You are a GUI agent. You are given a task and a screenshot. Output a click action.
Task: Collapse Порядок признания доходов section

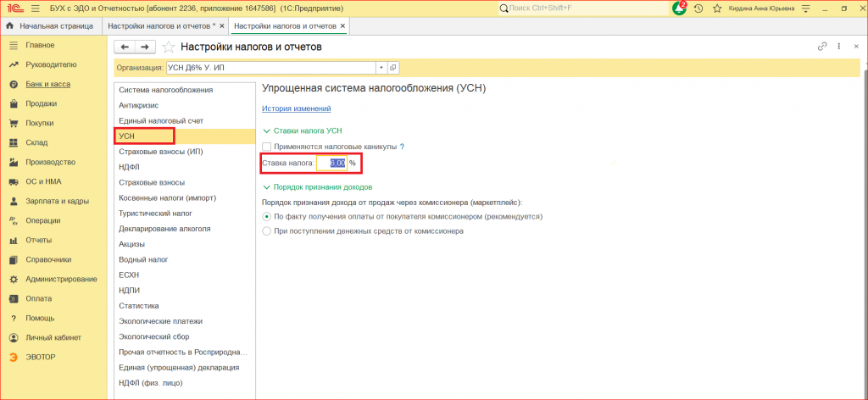[x=267, y=187]
